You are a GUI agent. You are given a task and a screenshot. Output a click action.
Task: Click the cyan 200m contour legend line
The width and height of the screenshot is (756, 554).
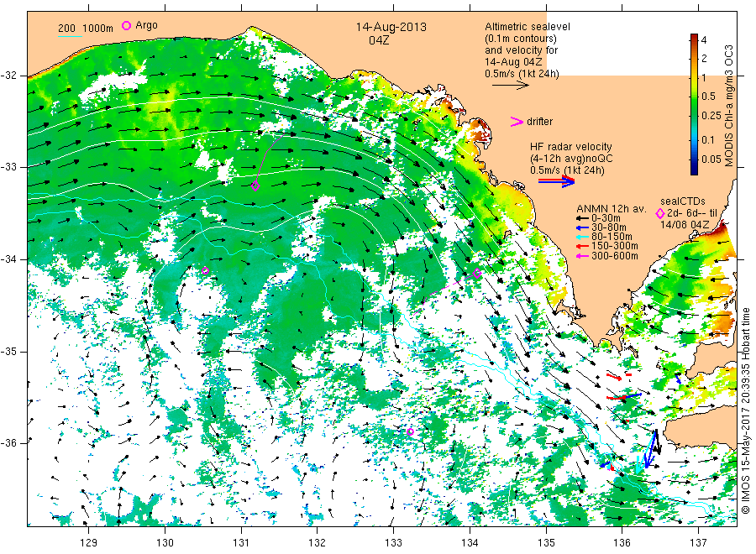click(x=70, y=36)
